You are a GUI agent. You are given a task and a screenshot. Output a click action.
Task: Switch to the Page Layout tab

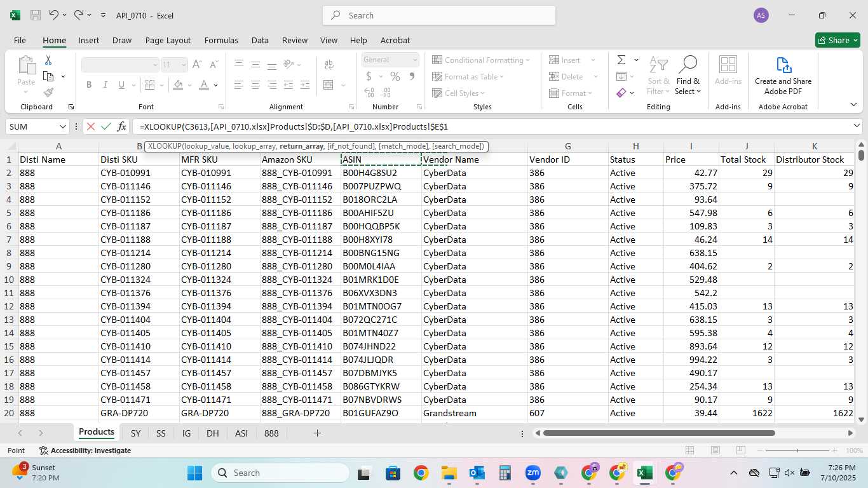pos(168,40)
